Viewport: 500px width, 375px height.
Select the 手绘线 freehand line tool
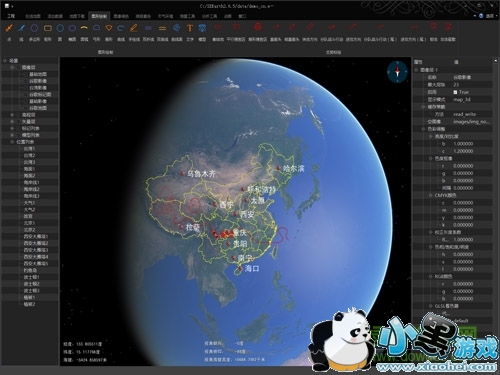coord(134,32)
